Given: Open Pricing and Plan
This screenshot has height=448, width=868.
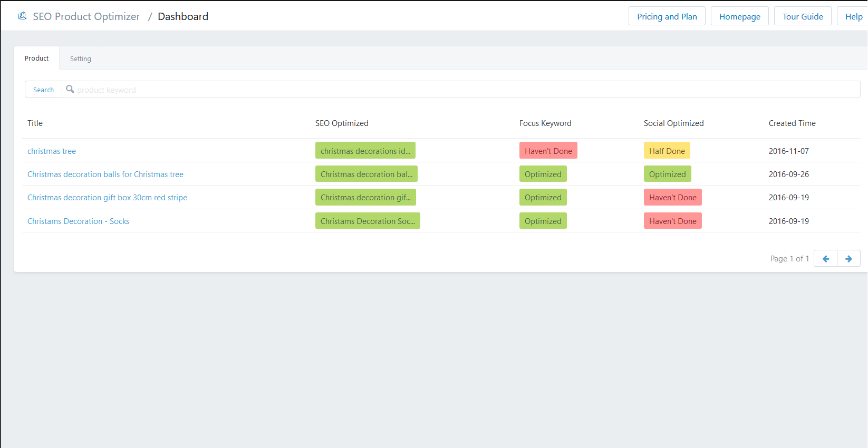Looking at the screenshot, I should point(667,16).
